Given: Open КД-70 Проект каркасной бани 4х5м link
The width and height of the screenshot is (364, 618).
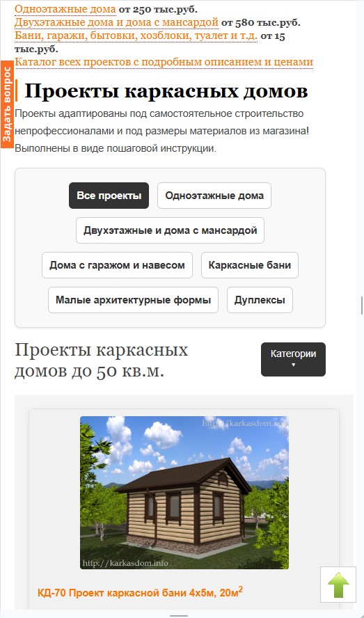Looking at the screenshot, I should coord(140,592).
